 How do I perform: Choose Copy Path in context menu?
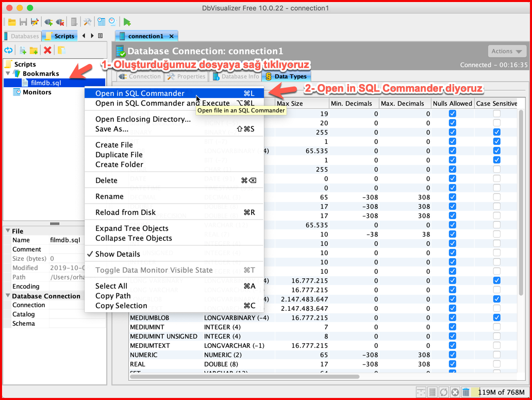click(x=174, y=296)
